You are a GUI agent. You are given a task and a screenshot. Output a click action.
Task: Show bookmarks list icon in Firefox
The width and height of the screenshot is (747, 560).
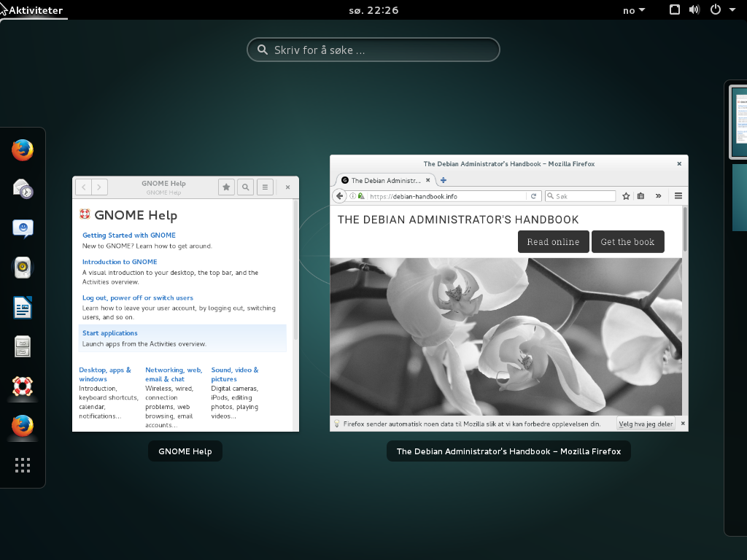pyautogui.click(x=640, y=195)
